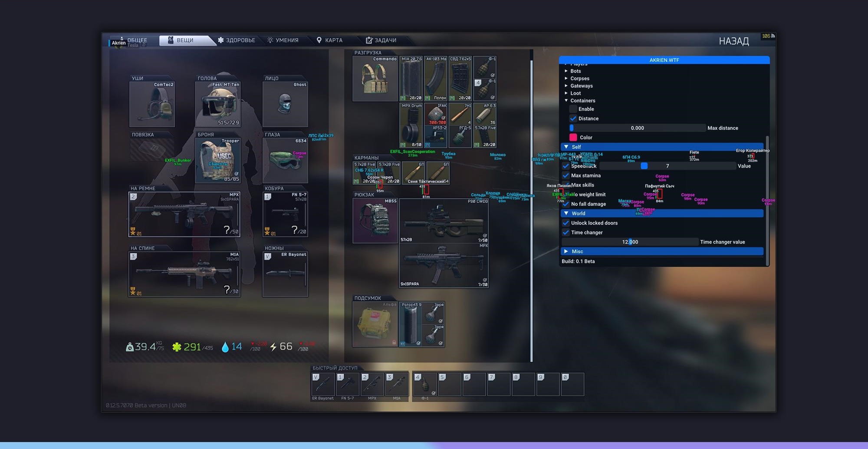This screenshot has height=449, width=868.
Task: Select the СВД 7.62x5 magazine
Action: click(460, 79)
